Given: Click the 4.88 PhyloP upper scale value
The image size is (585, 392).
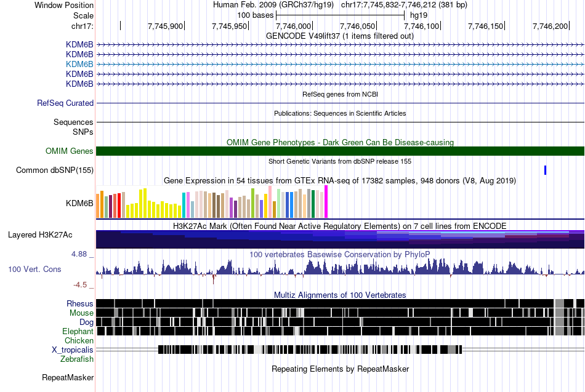Looking at the screenshot, I should coord(79,254).
